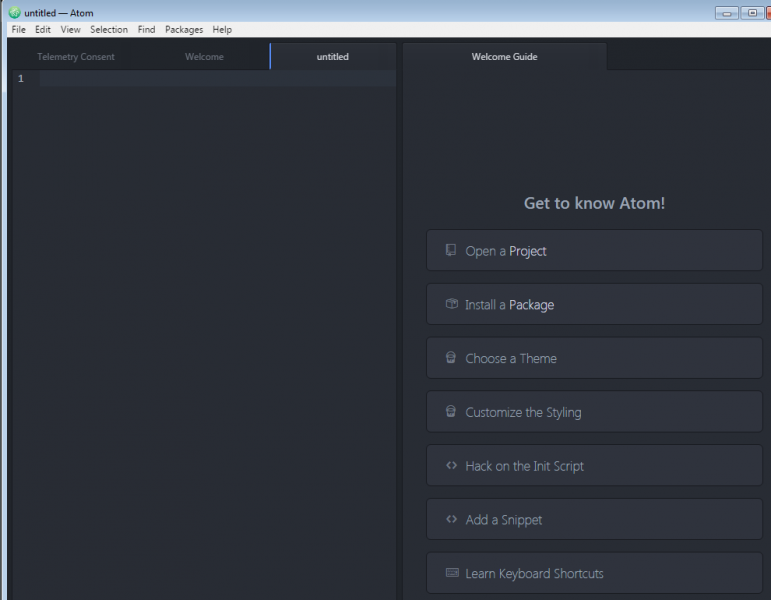
Task: Expand the Choose a Theme section
Action: (x=594, y=358)
